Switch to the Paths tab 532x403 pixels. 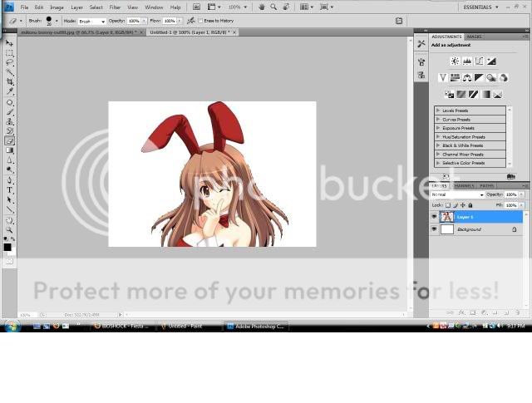click(486, 186)
